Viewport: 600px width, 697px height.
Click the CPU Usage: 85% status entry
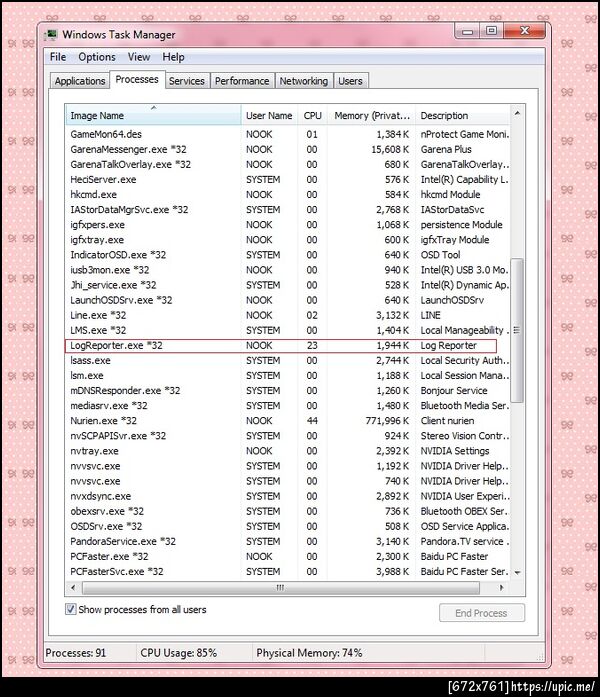click(x=179, y=653)
